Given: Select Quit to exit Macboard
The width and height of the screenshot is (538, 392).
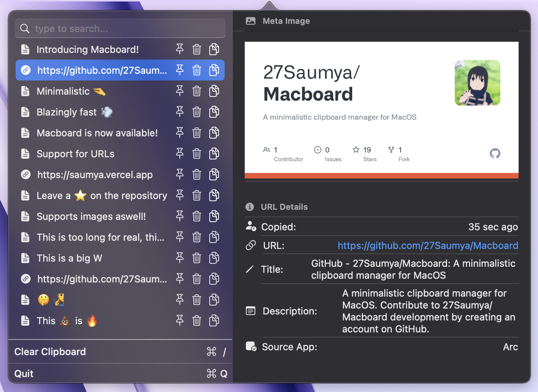Looking at the screenshot, I should [120, 373].
